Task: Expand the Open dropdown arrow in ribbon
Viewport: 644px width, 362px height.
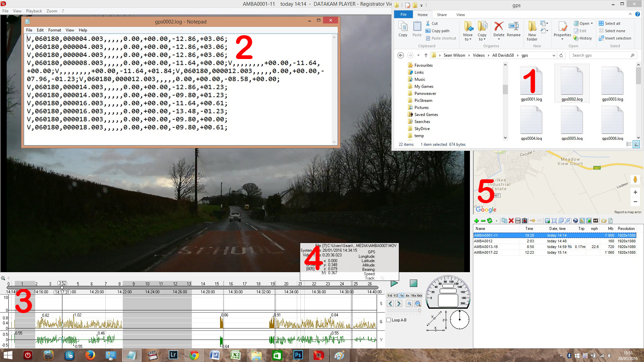Action: (x=592, y=23)
